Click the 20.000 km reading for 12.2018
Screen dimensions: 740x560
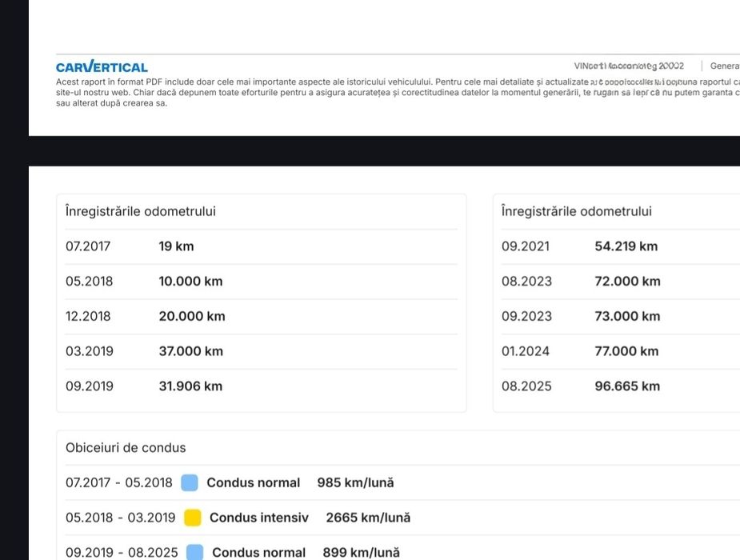tap(192, 316)
